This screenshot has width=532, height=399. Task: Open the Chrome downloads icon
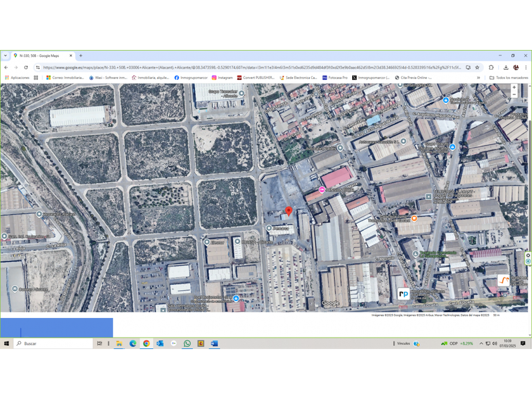tap(506, 67)
